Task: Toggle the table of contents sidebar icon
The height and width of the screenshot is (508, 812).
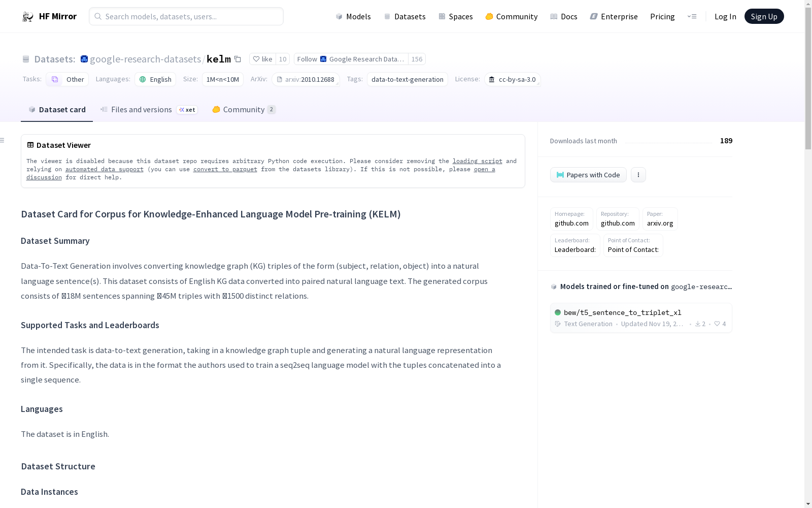Action: pos(3,140)
